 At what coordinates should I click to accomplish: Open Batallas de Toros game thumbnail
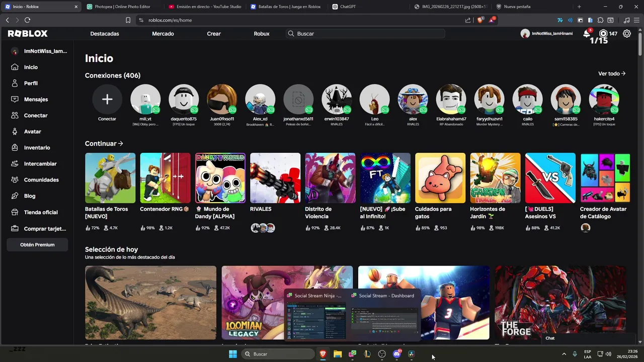pos(110,178)
